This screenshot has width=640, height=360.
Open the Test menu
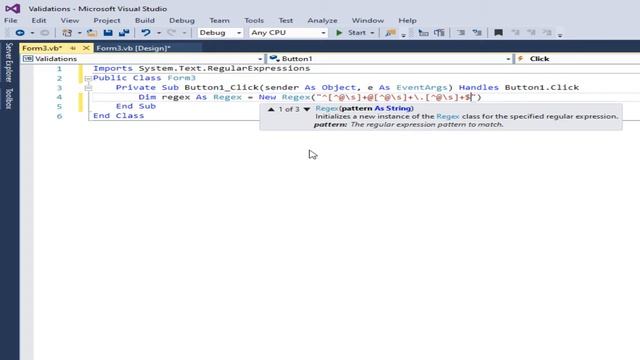[286, 20]
